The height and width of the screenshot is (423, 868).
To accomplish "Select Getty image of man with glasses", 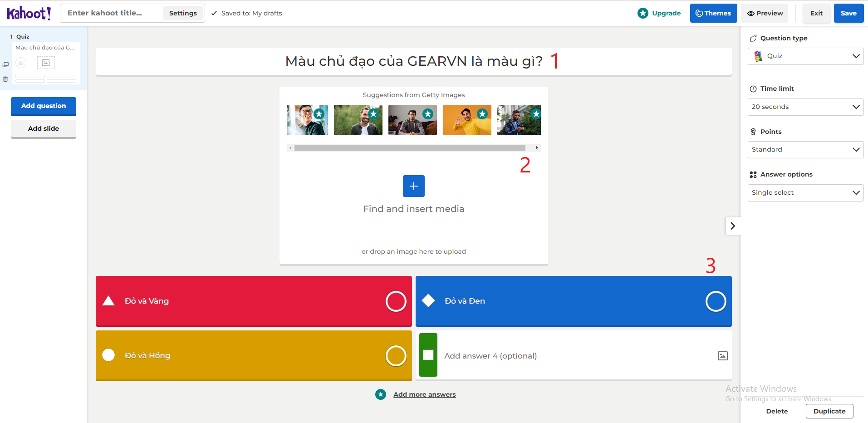I will [x=307, y=120].
